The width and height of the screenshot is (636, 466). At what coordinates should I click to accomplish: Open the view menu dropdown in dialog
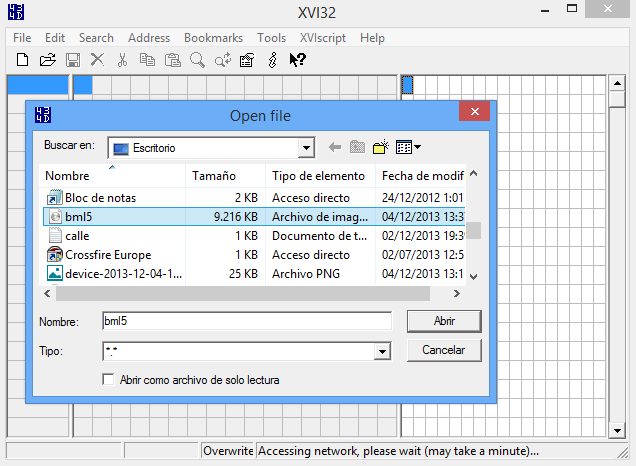click(x=408, y=148)
